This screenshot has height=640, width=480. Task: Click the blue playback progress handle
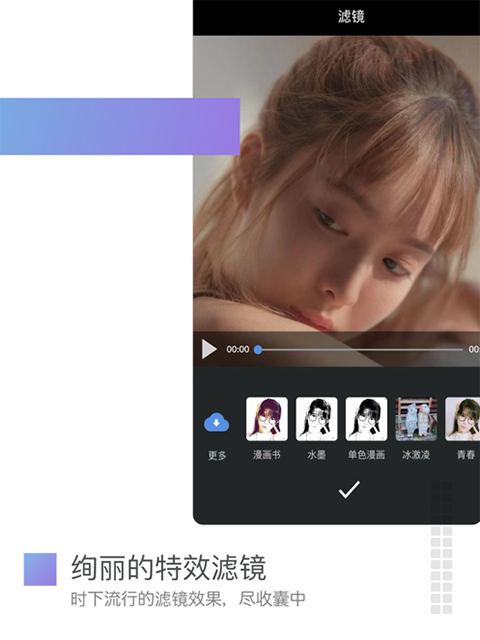tap(258, 349)
